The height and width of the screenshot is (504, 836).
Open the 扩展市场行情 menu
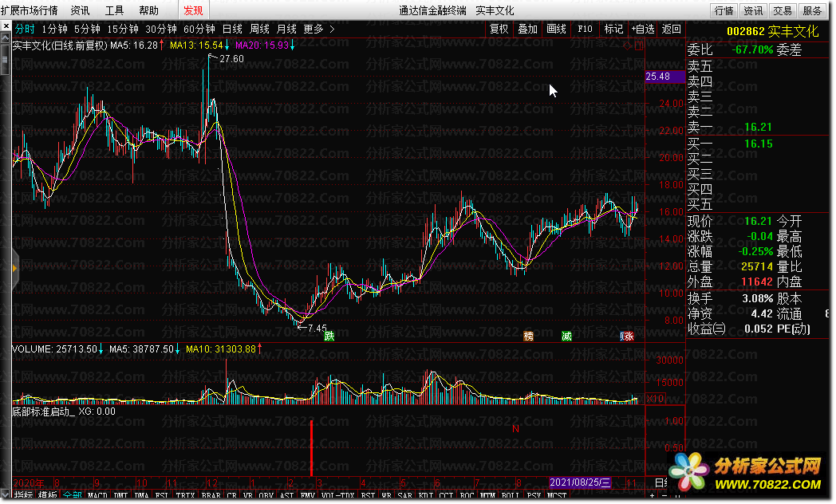(x=30, y=10)
